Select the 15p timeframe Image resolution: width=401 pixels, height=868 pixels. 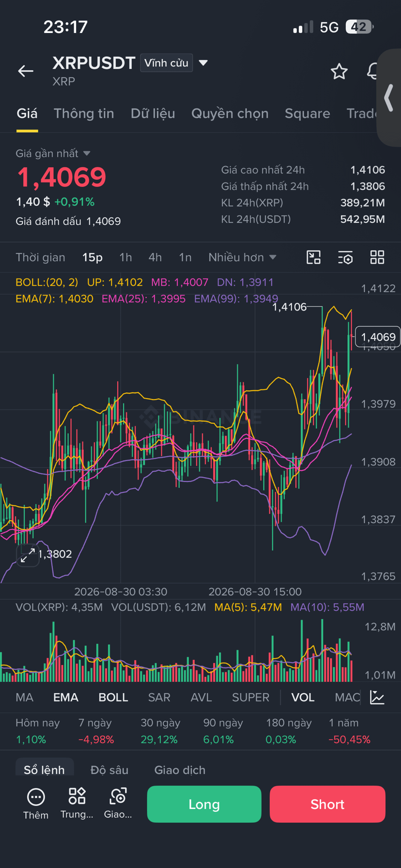[x=92, y=257]
